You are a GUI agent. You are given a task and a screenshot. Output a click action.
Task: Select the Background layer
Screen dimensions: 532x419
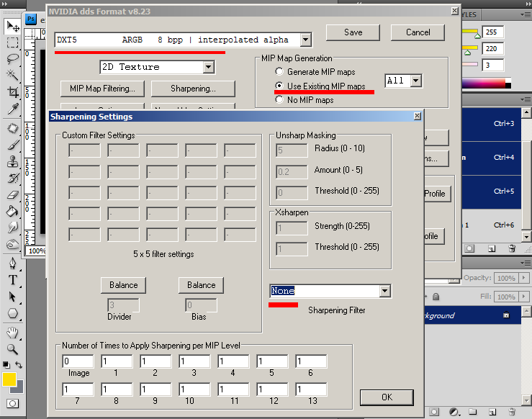[x=473, y=315]
